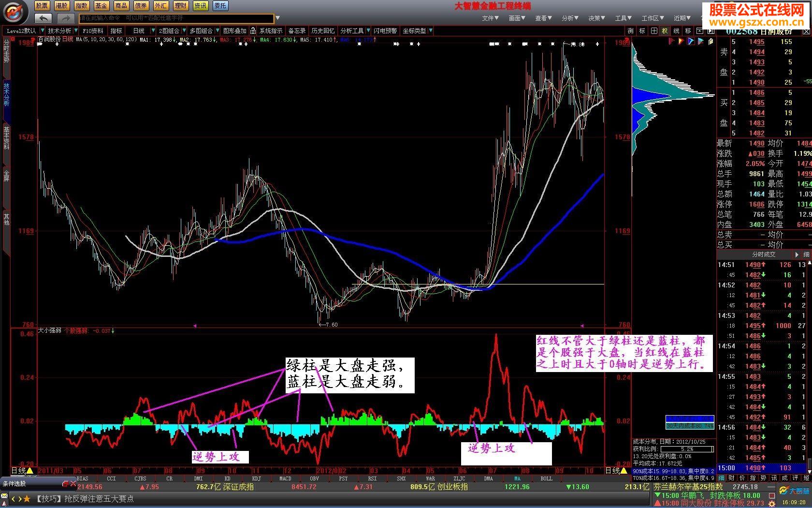Open the 画面 menu
Screen dimensions: 812x508
click(517, 18)
